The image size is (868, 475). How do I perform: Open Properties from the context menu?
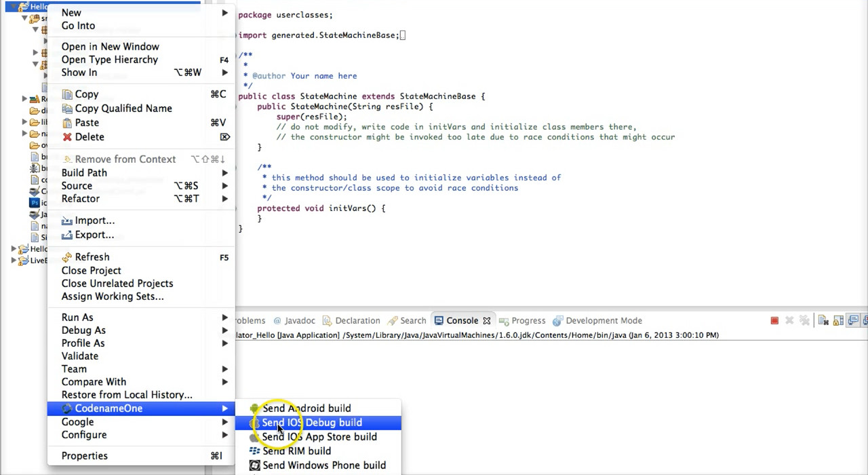tap(141, 456)
